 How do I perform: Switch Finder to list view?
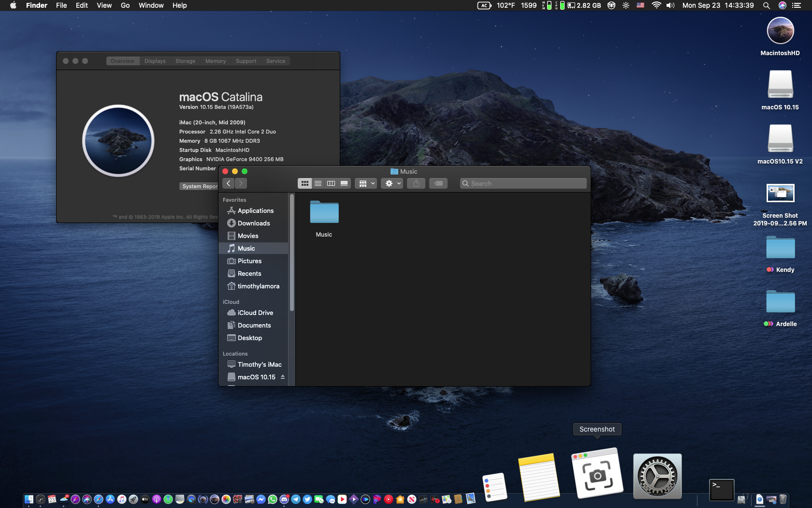318,183
